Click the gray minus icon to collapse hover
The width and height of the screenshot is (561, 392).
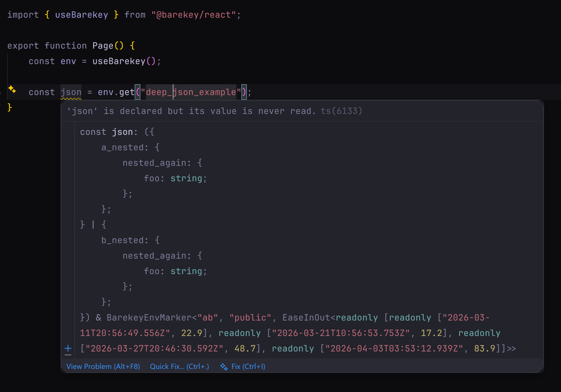[x=68, y=355]
